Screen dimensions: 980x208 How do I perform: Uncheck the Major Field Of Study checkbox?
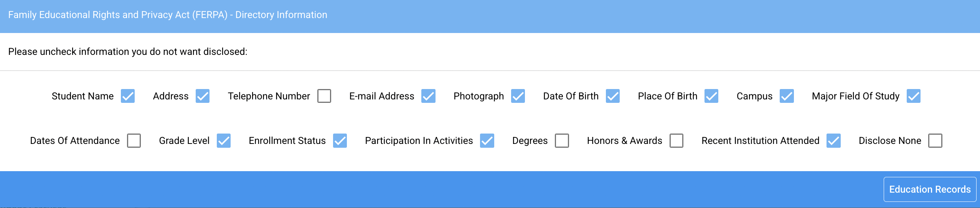pyautogui.click(x=914, y=96)
